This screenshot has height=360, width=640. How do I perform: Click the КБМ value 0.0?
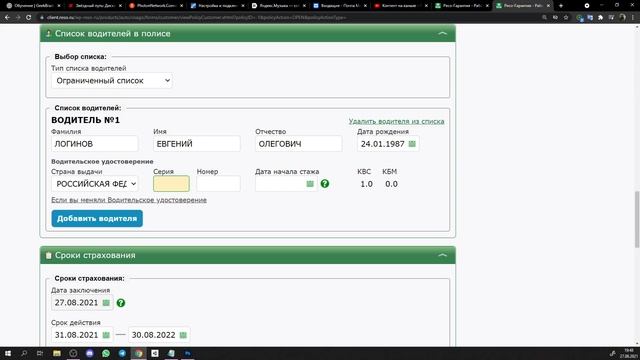391,184
